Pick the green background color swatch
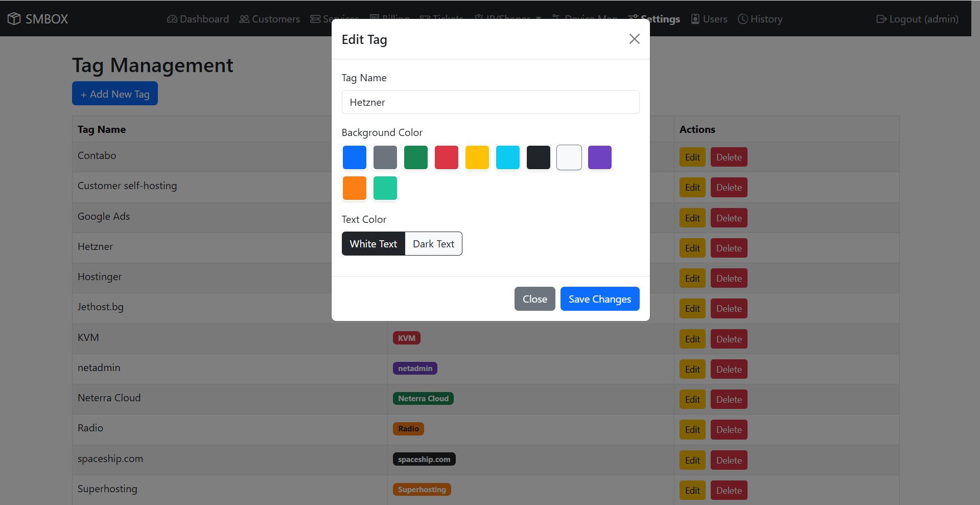980x505 pixels. click(x=416, y=157)
